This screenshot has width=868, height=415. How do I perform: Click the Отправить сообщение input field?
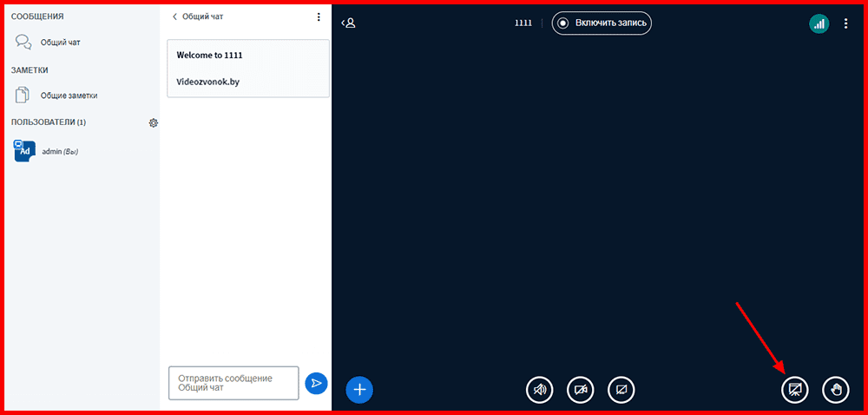coord(233,383)
